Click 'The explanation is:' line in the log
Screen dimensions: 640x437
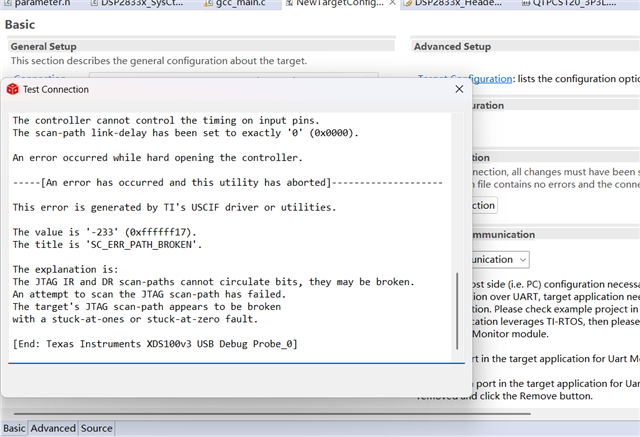point(65,269)
